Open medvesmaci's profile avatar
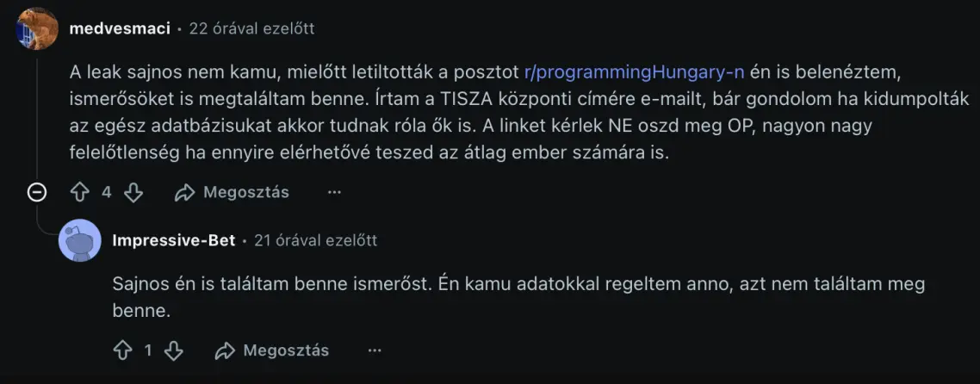 37,28
